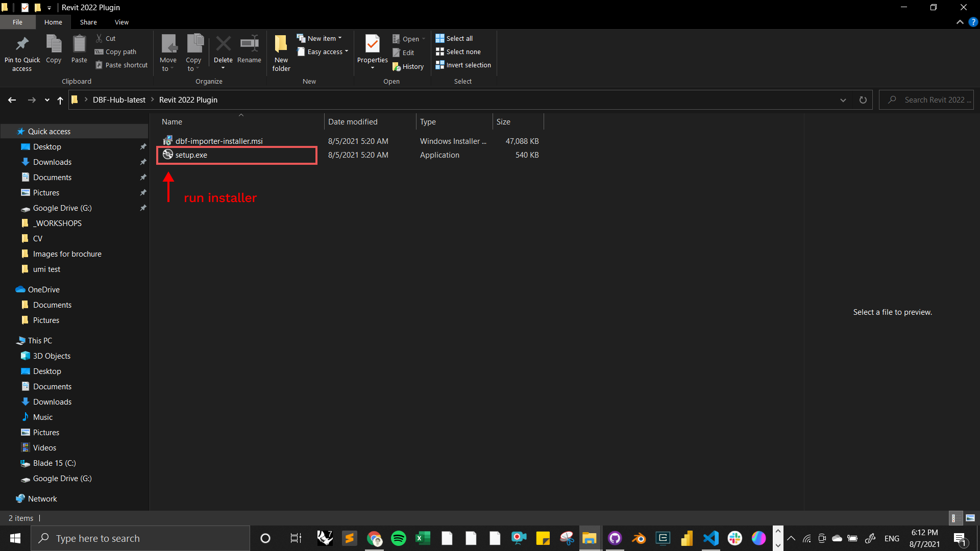The height and width of the screenshot is (551, 980).
Task: Click the Search Revit 2022 field
Action: (926, 100)
